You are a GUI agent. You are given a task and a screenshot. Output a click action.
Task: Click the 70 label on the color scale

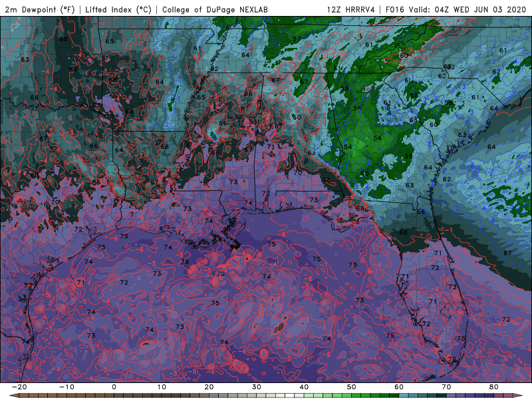[446, 387]
